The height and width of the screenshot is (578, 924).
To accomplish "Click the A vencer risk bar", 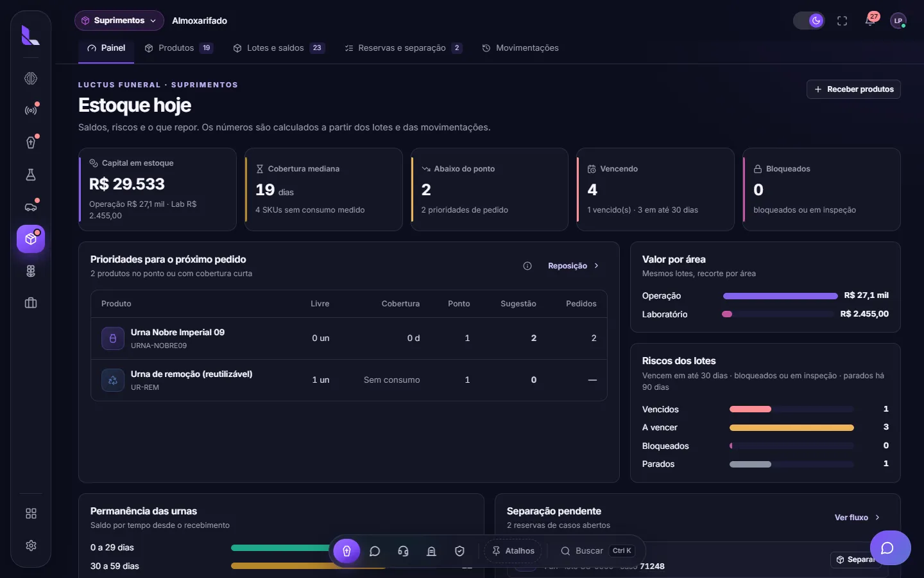I will (792, 428).
